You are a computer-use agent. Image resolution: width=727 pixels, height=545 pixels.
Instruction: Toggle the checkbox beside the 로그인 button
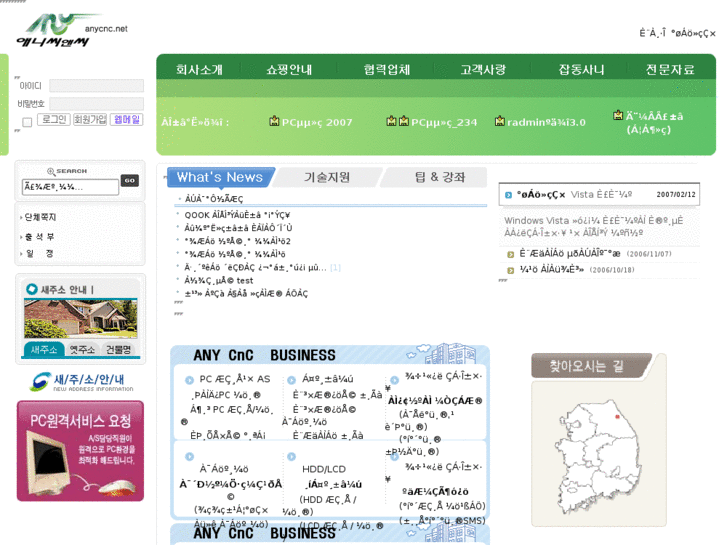tap(27, 122)
